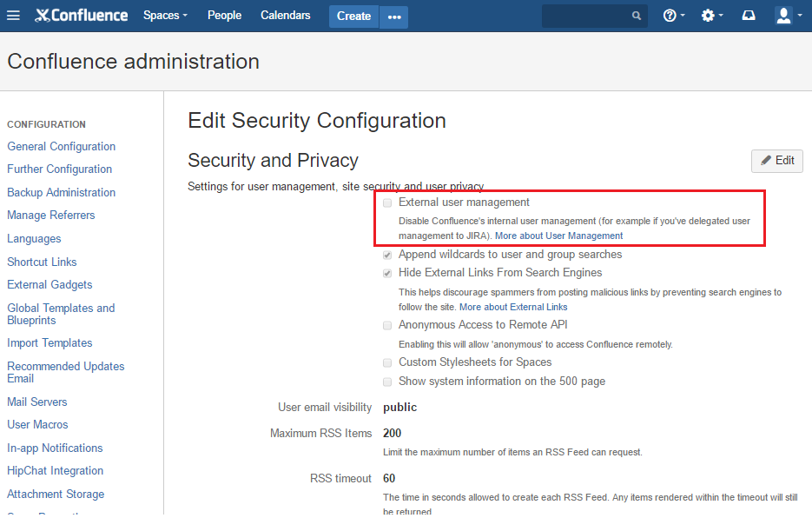The width and height of the screenshot is (812, 518).
Task: Click the Maximum RSS Items value 200
Action: pyautogui.click(x=392, y=433)
